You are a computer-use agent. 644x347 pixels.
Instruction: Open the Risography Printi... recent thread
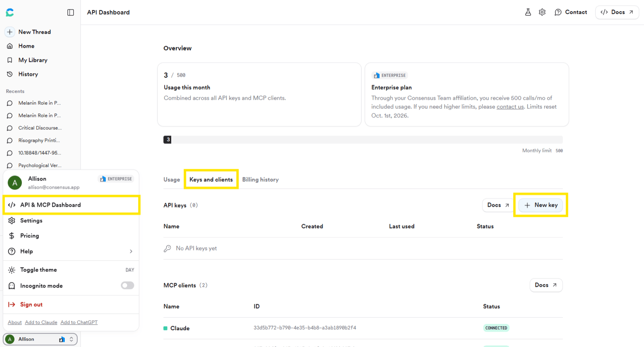click(x=39, y=141)
